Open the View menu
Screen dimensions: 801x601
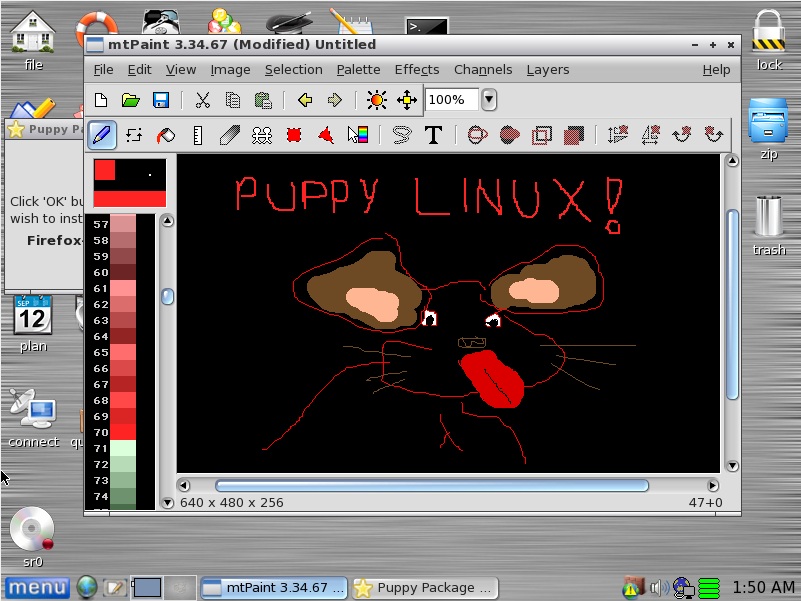click(x=181, y=70)
